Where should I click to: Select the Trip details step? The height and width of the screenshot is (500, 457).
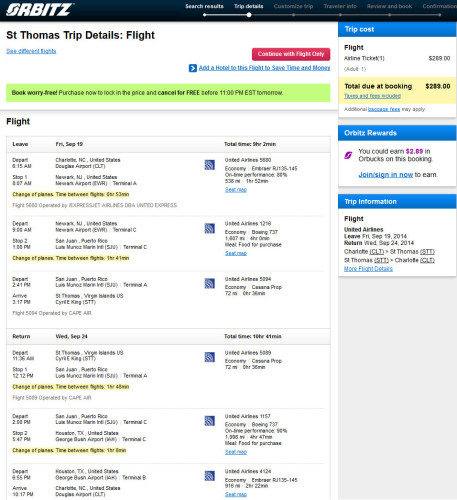pyautogui.click(x=249, y=6)
